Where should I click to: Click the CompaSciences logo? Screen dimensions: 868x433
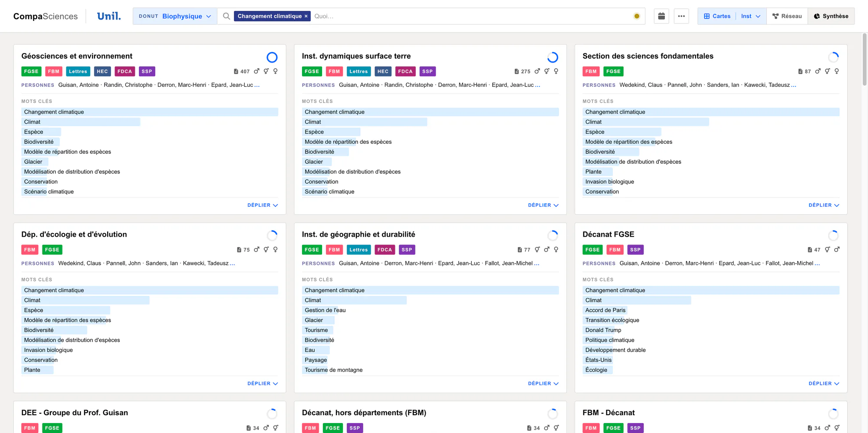pyautogui.click(x=46, y=16)
